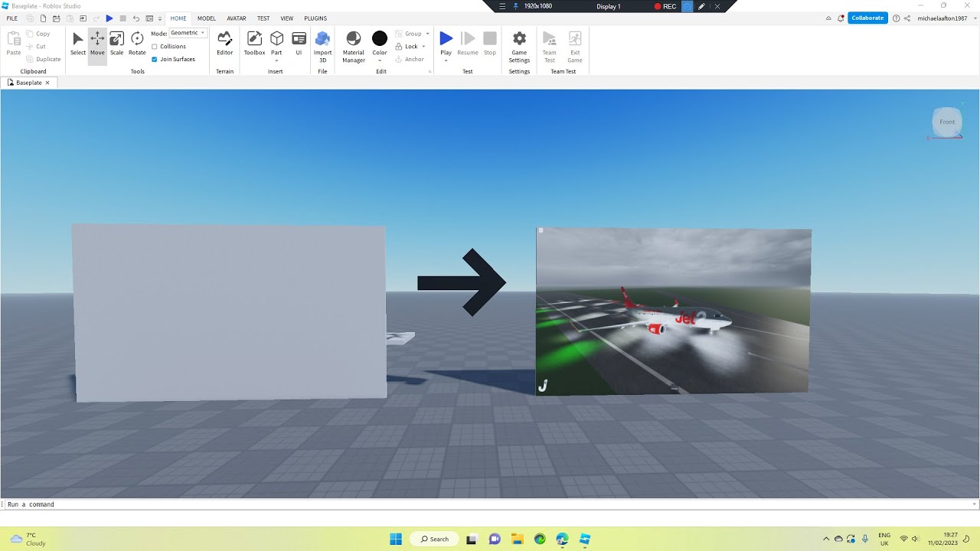This screenshot has width=980, height=551.
Task: Pick the Rotate tool
Action: (137, 44)
